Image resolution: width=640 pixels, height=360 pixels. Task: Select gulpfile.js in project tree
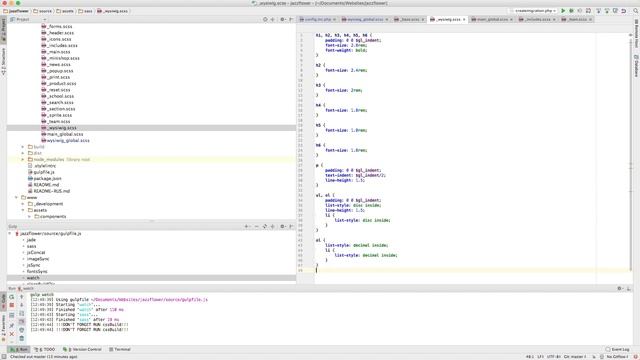[x=41, y=172]
